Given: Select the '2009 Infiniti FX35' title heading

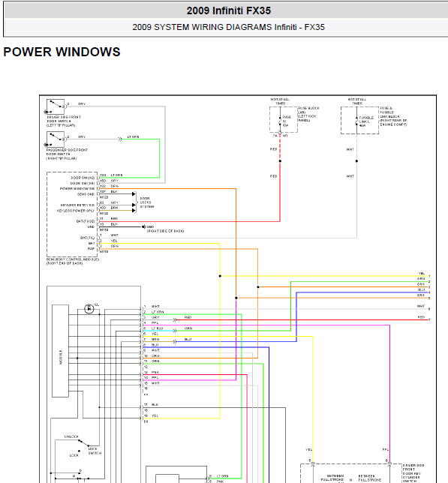Looking at the screenshot, I should (x=229, y=10).
